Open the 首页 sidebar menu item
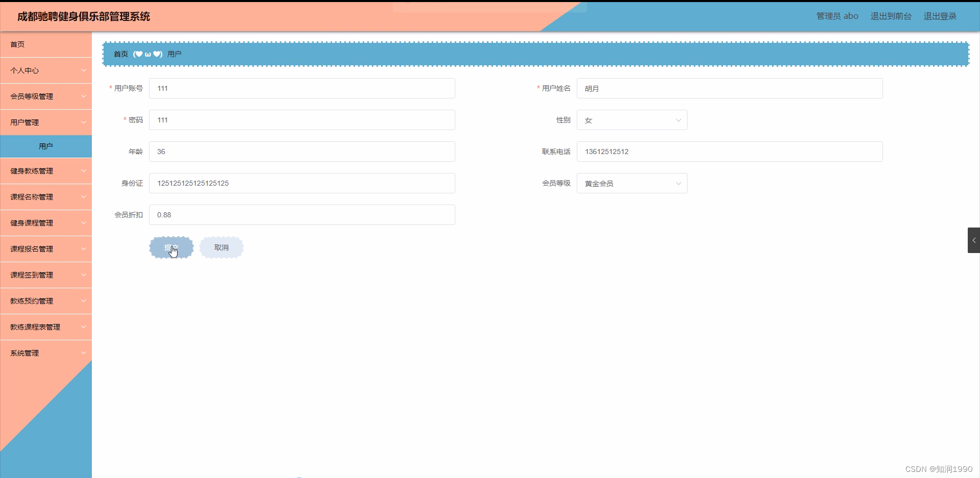 (x=17, y=44)
